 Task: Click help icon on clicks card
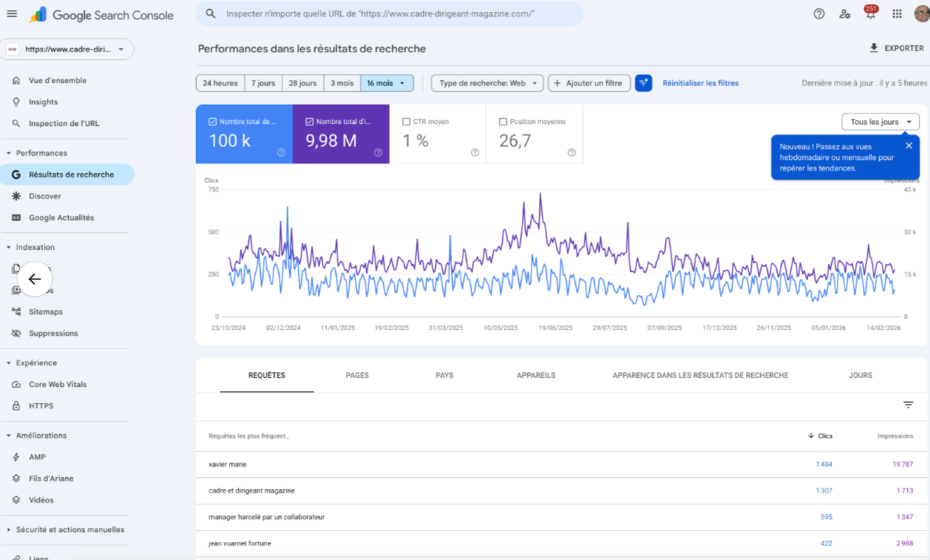(281, 152)
